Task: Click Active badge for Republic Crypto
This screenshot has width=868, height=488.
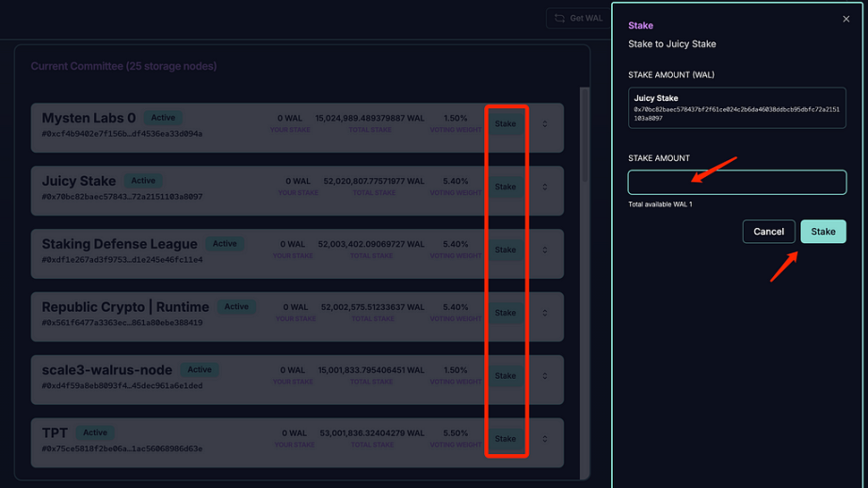Action: [236, 306]
